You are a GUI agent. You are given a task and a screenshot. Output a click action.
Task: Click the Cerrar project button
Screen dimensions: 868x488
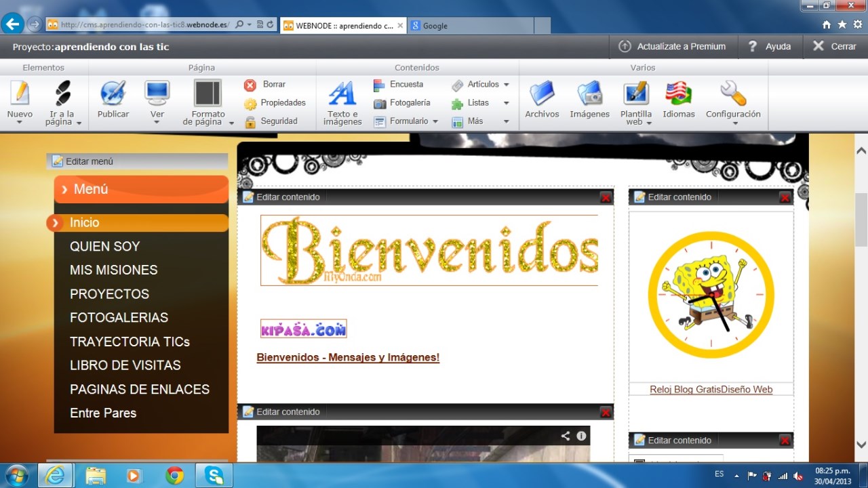coord(835,47)
